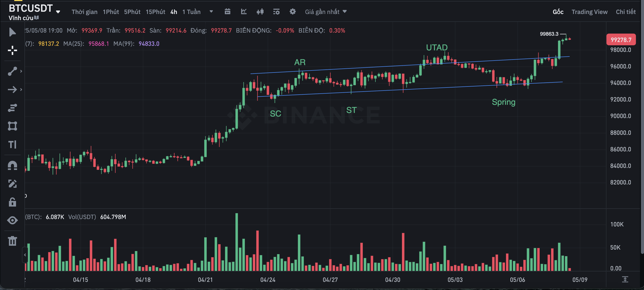Hide all drawings with eye icon
This screenshot has height=290, width=644.
pos(12,220)
